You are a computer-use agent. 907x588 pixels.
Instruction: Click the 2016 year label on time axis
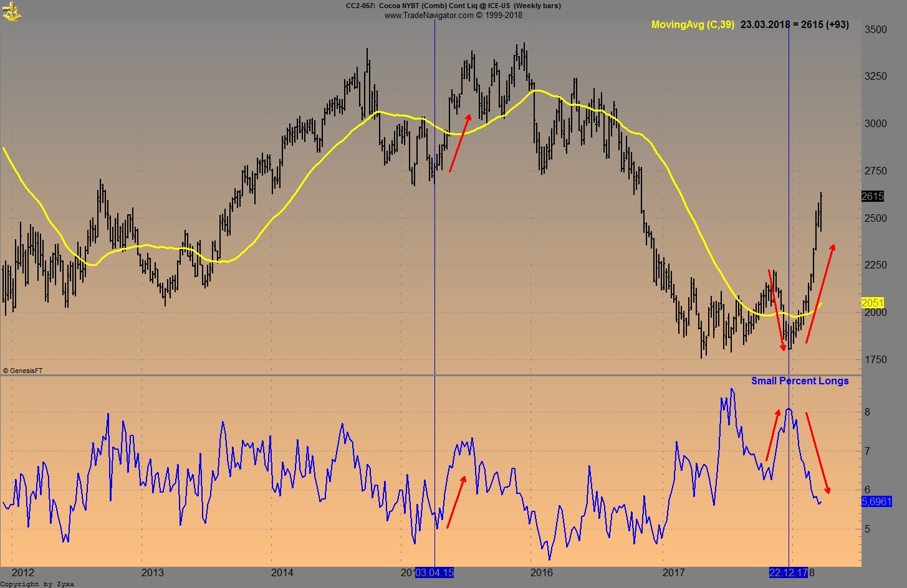(541, 573)
